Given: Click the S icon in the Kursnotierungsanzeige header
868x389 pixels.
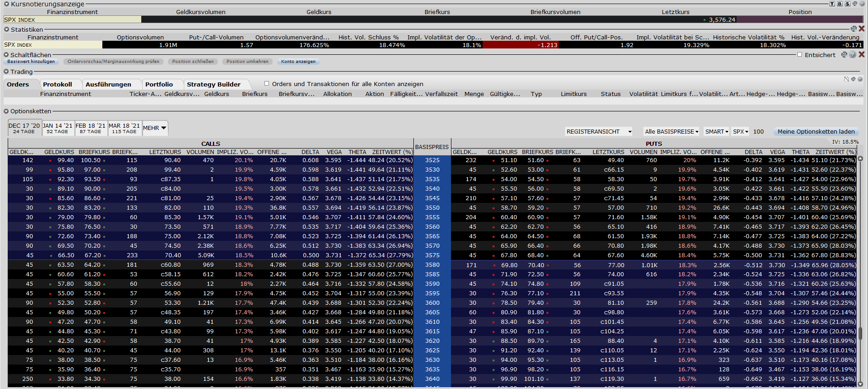Looking at the screenshot, I should coord(848,4).
